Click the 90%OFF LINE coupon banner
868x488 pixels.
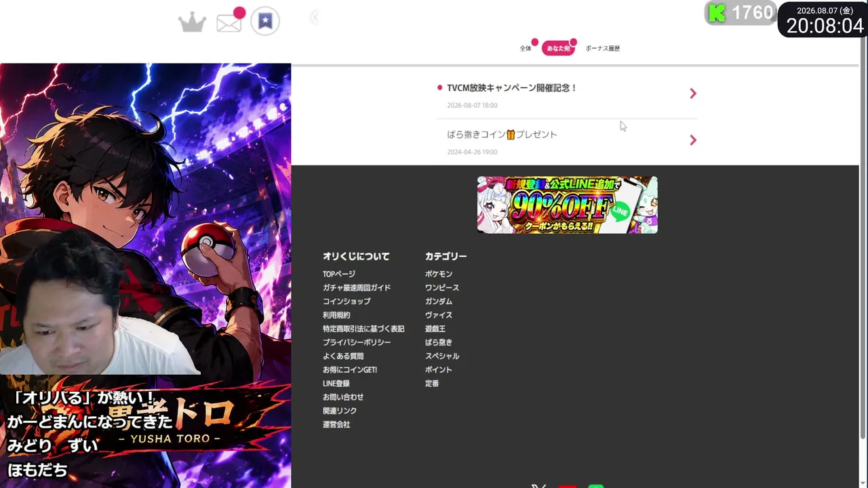tap(567, 205)
